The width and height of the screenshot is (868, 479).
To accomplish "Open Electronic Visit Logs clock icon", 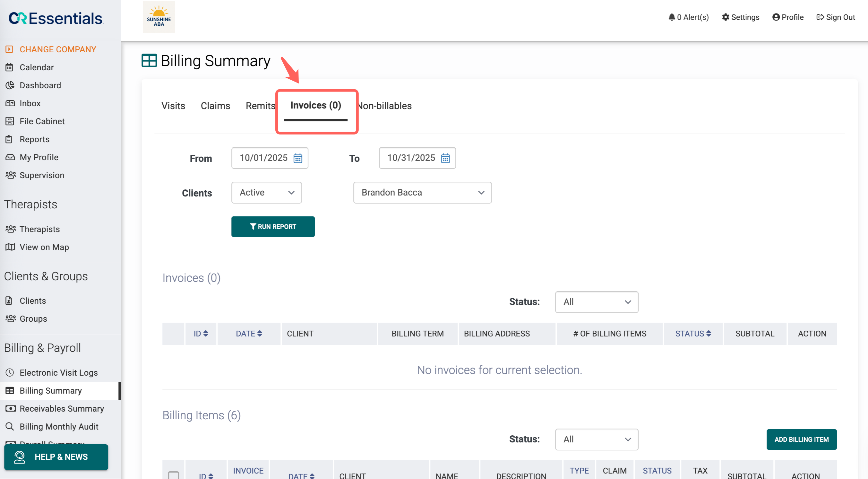I will [x=10, y=372].
